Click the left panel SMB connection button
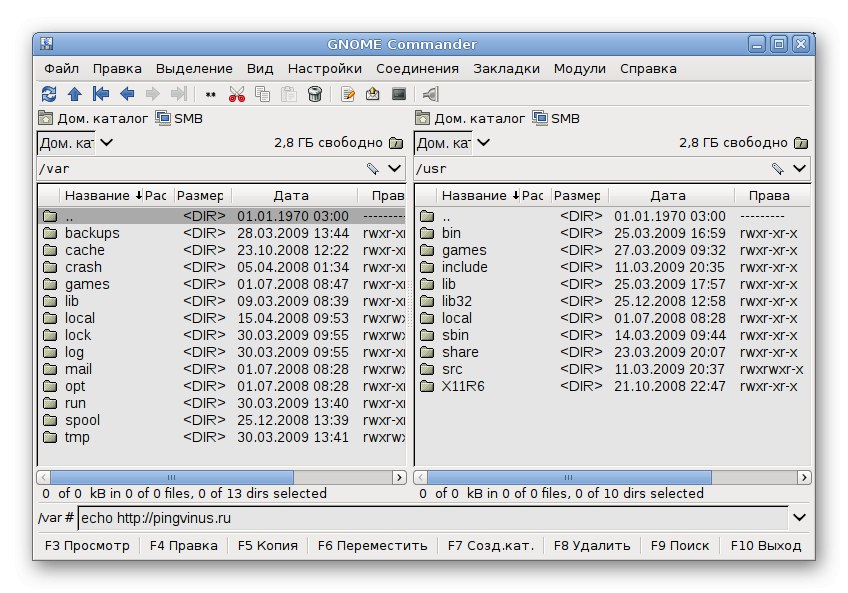848x593 pixels. click(179, 118)
